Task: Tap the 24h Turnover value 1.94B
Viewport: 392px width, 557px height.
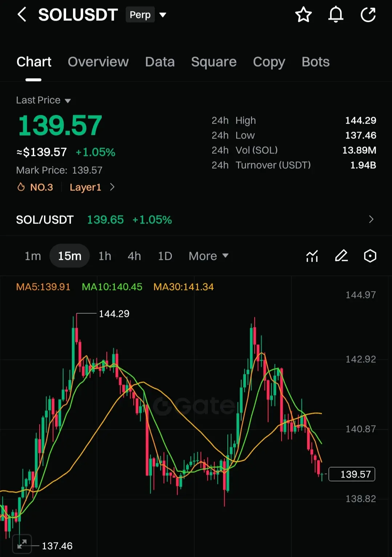Action: point(363,165)
